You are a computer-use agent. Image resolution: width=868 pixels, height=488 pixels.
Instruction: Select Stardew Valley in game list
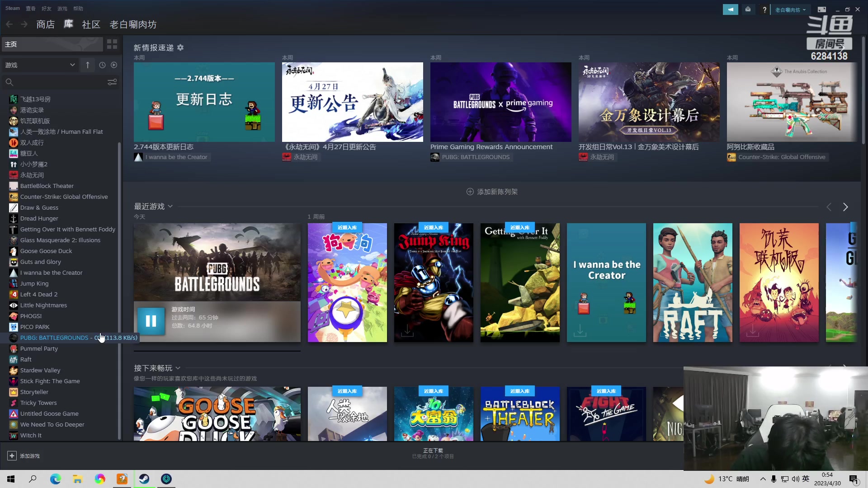point(40,370)
